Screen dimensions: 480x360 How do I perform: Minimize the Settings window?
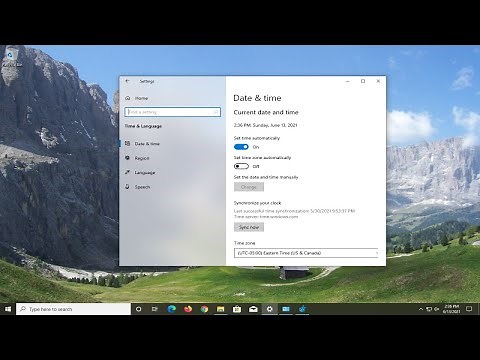pos(348,81)
